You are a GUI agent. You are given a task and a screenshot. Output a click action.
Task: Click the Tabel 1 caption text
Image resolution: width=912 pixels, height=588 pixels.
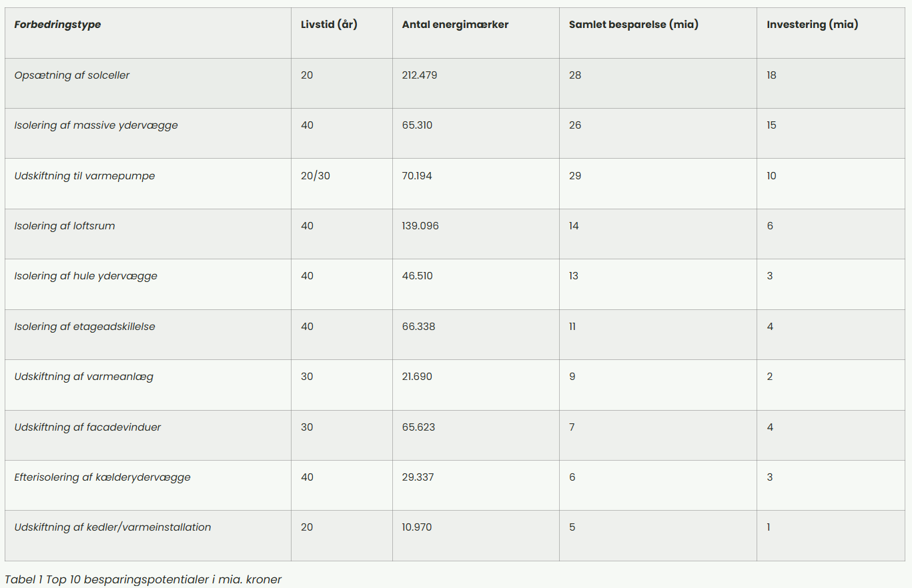pyautogui.click(x=143, y=579)
